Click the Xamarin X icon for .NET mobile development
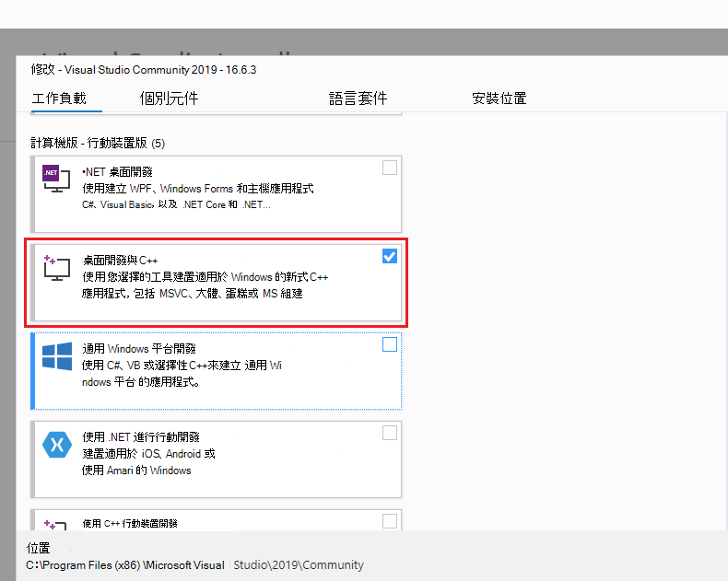 point(57,445)
